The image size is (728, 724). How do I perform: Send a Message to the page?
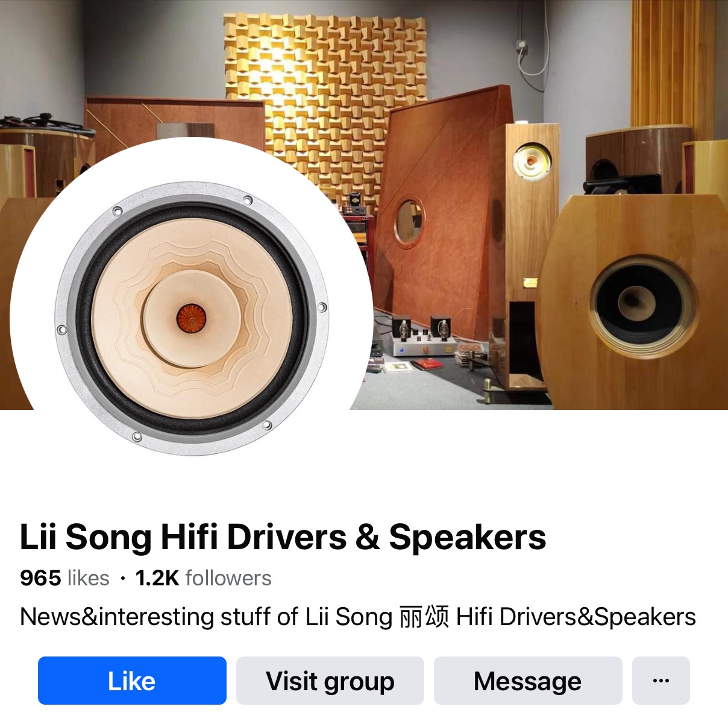(x=528, y=681)
